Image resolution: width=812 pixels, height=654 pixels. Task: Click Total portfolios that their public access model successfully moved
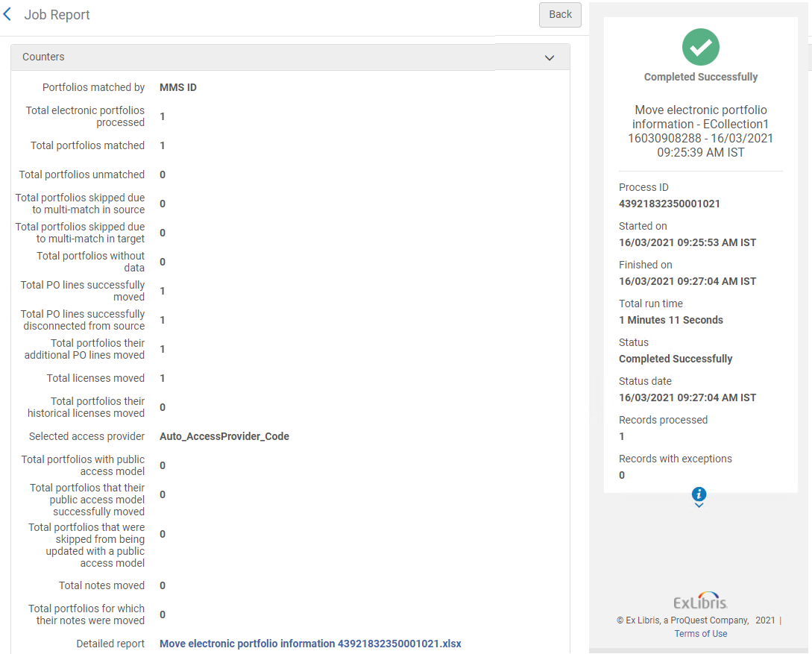tap(87, 500)
